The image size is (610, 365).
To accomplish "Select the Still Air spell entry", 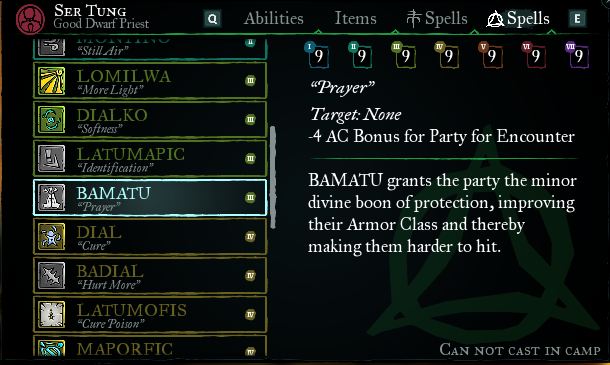I will (150, 49).
